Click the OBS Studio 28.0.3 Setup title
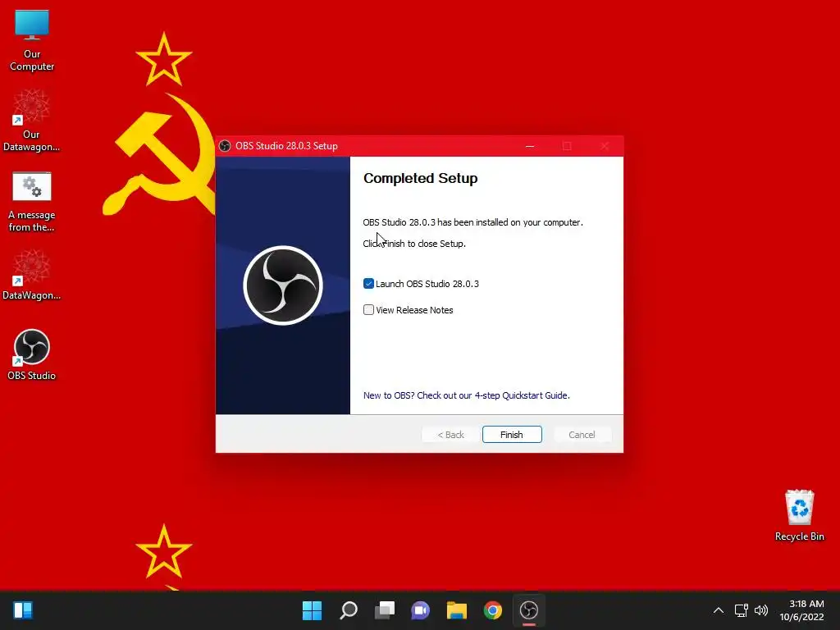This screenshot has height=630, width=840. [286, 146]
